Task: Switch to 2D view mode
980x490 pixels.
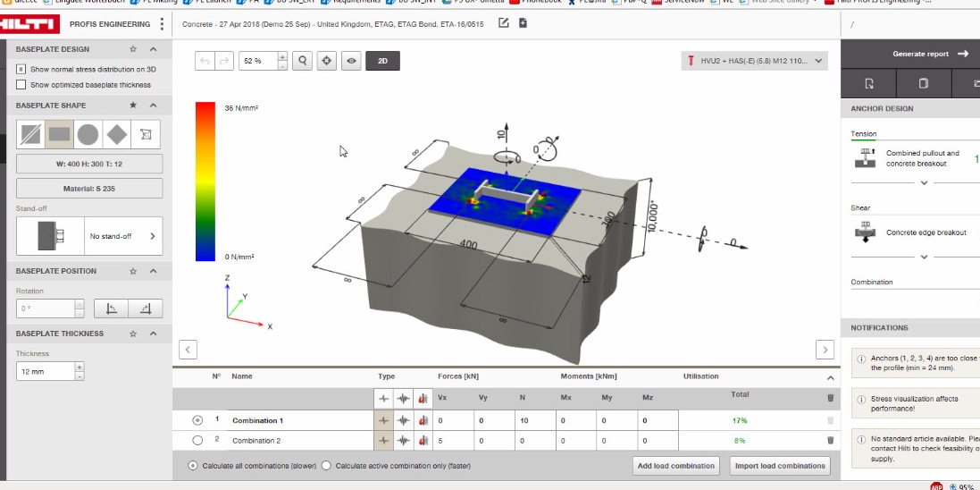Action: point(382,61)
